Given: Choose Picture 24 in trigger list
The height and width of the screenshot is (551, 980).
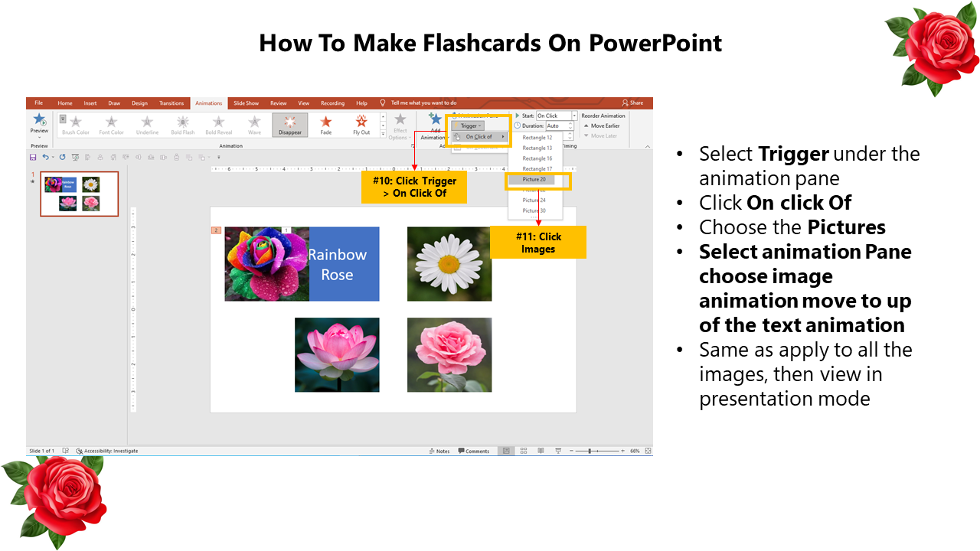Looking at the screenshot, I should [x=535, y=200].
